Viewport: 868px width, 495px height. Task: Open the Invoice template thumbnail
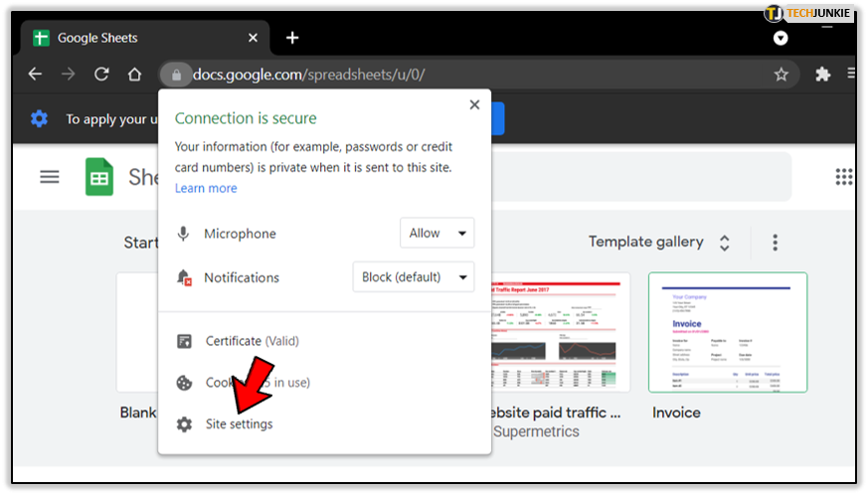pyautogui.click(x=728, y=332)
